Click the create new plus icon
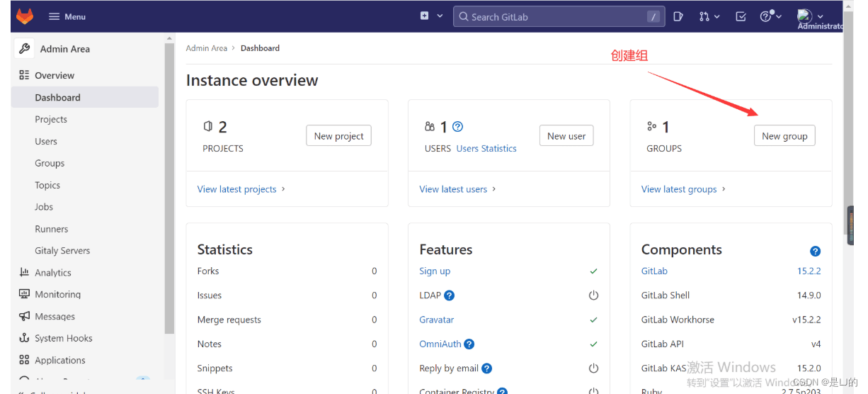The width and height of the screenshot is (868, 394). point(425,16)
